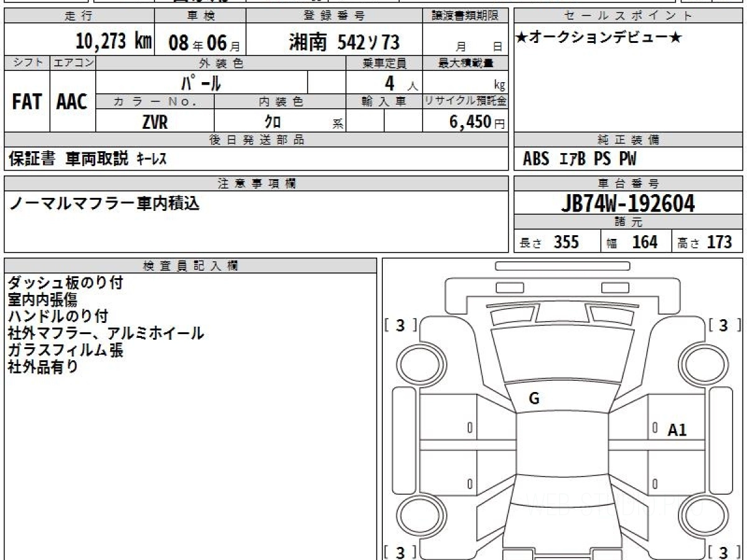Image resolution: width=747 pixels, height=560 pixels.
Task: Select the FAT shift type cell
Action: click(27, 101)
